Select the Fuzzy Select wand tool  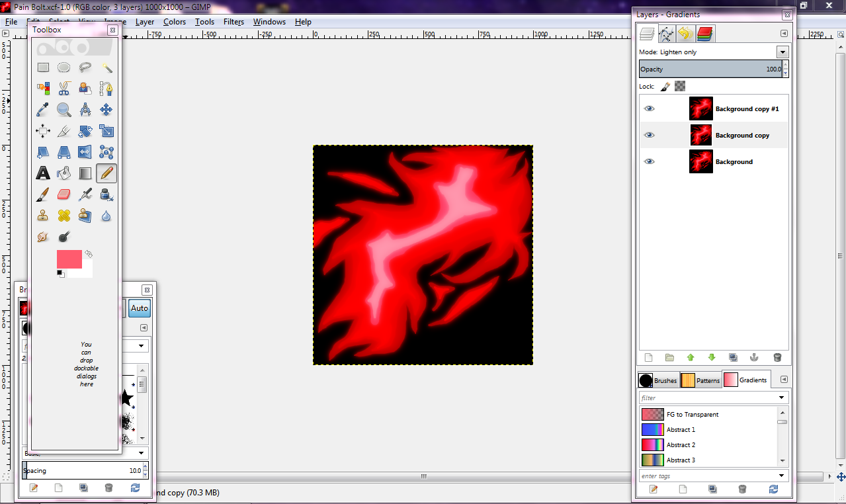pos(106,67)
